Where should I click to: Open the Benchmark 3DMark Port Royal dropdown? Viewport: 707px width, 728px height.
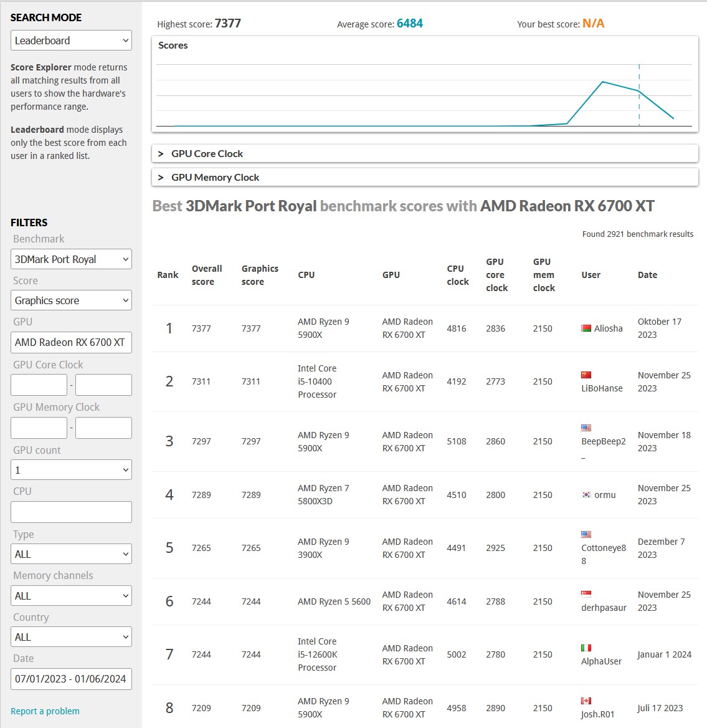pyautogui.click(x=71, y=259)
